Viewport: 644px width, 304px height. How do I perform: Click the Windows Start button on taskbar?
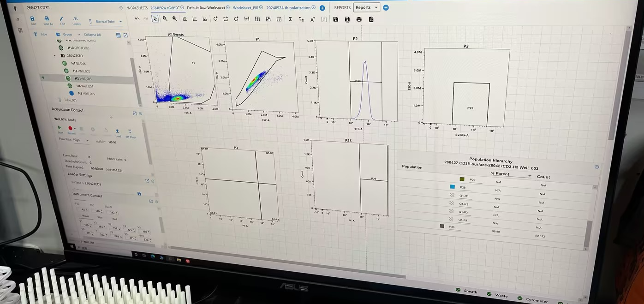coord(72,246)
